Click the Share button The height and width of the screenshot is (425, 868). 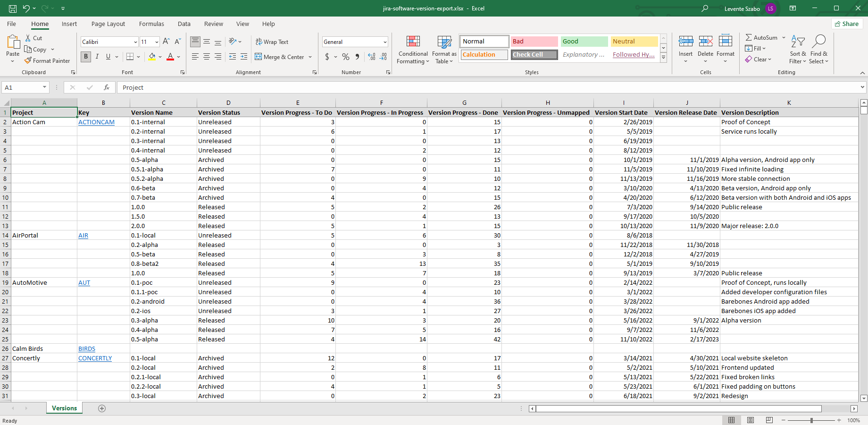pyautogui.click(x=847, y=24)
